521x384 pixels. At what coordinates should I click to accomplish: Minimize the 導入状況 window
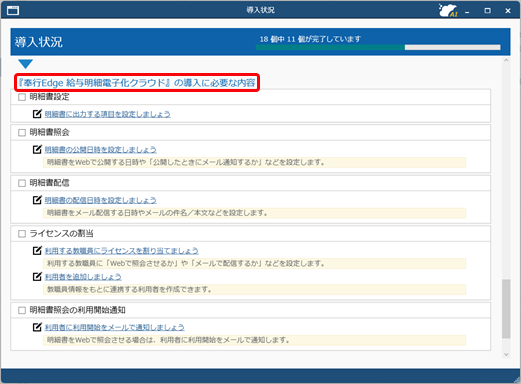click(467, 11)
